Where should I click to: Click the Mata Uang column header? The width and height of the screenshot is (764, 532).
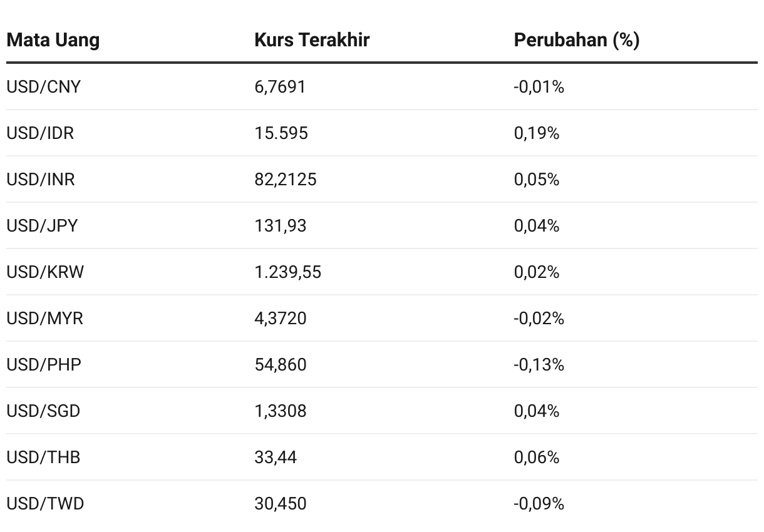pos(53,40)
